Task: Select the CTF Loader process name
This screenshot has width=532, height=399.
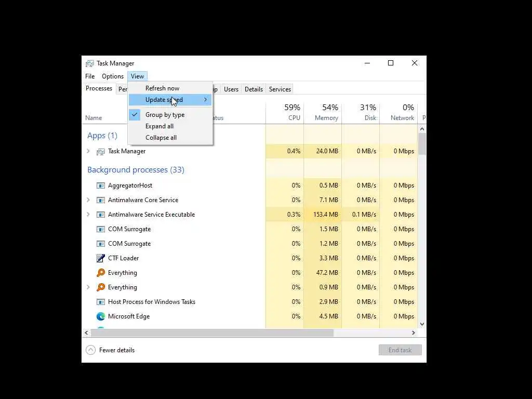Action: [x=124, y=258]
